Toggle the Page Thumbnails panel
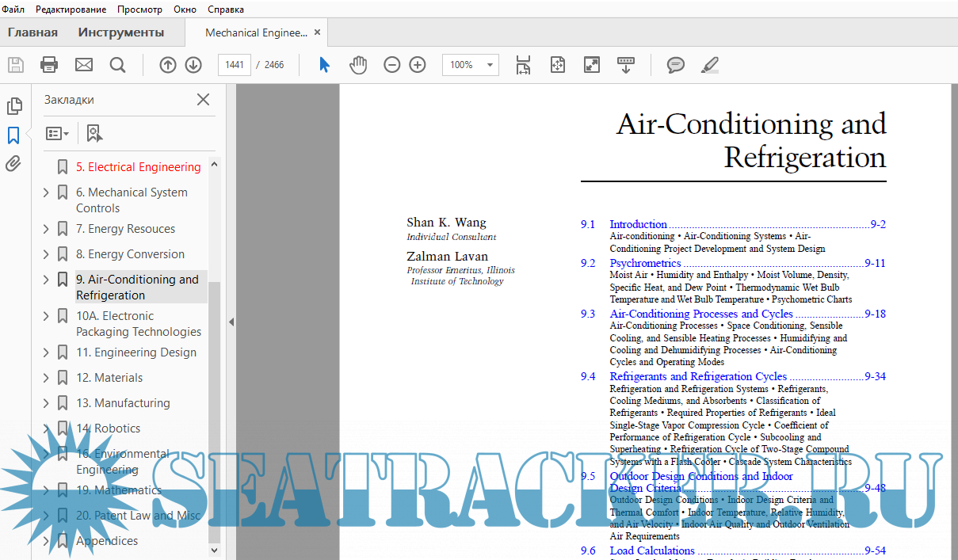 [x=13, y=106]
